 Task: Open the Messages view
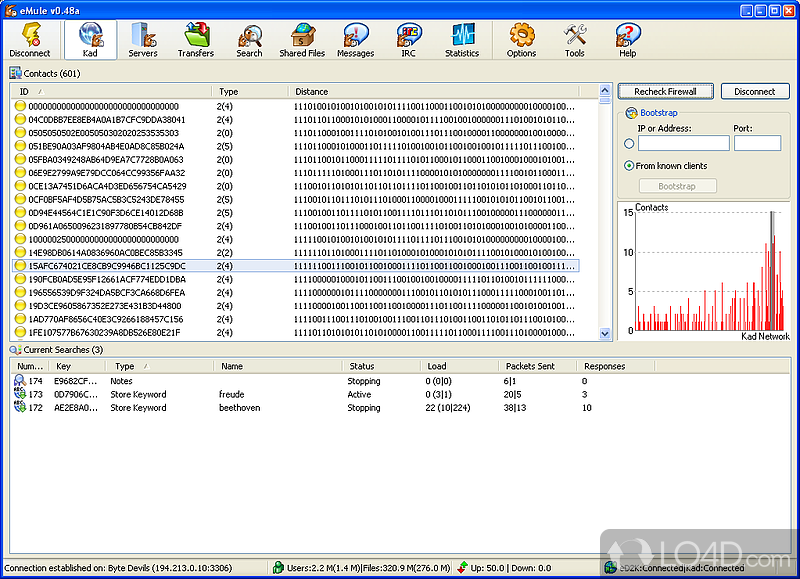click(x=356, y=40)
